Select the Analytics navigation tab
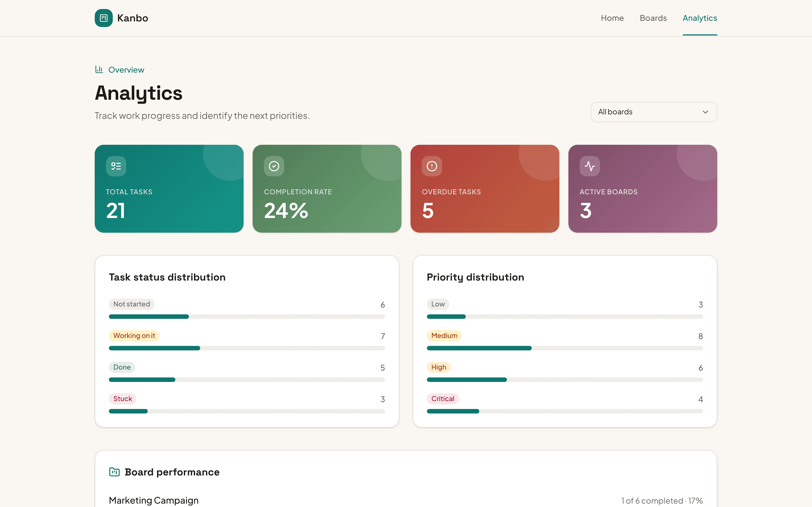 pos(700,18)
